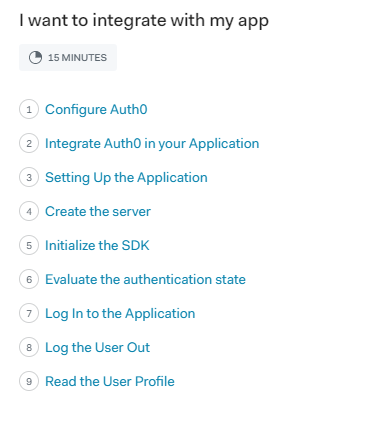Image resolution: width=383 pixels, height=433 pixels.
Task: Click the step 3 number circle
Action: pos(29,177)
